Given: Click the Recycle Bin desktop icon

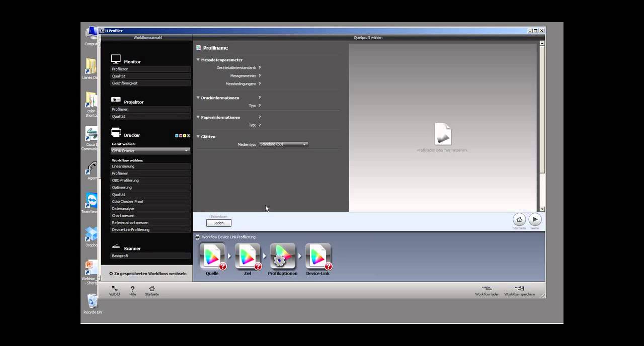Looking at the screenshot, I should [x=92, y=301].
